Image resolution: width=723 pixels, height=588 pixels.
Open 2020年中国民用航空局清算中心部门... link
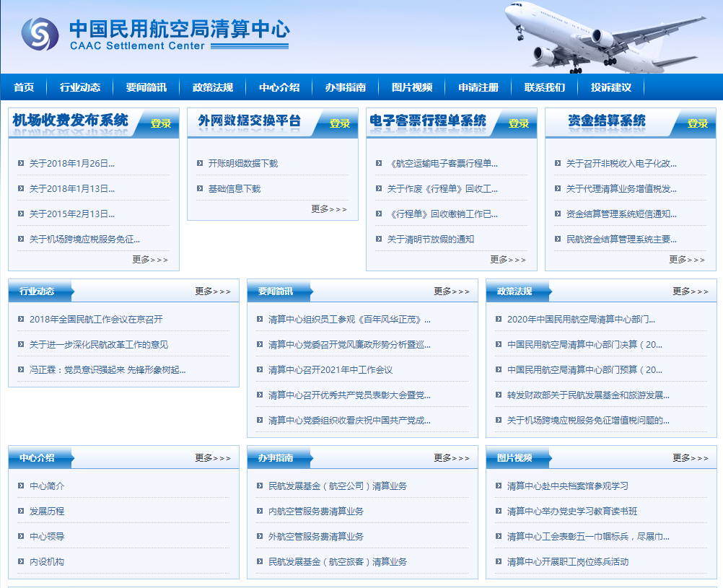click(581, 320)
